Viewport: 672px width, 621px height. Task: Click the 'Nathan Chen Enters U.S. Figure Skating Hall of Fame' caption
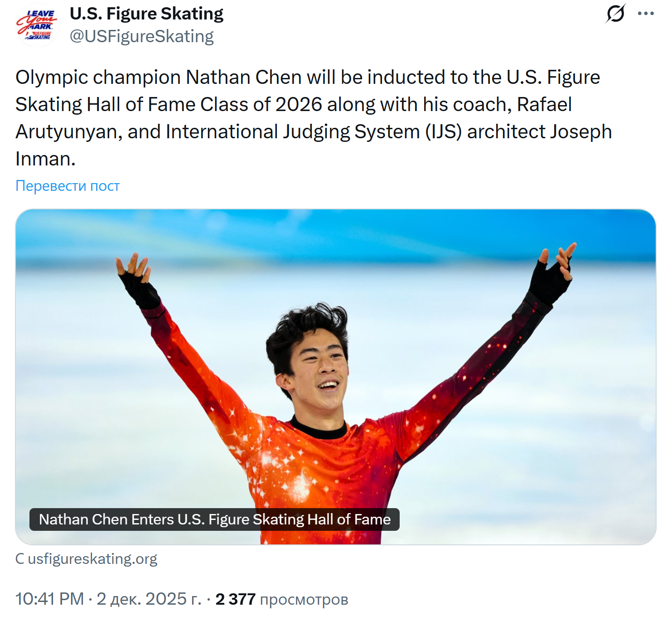[x=214, y=519]
